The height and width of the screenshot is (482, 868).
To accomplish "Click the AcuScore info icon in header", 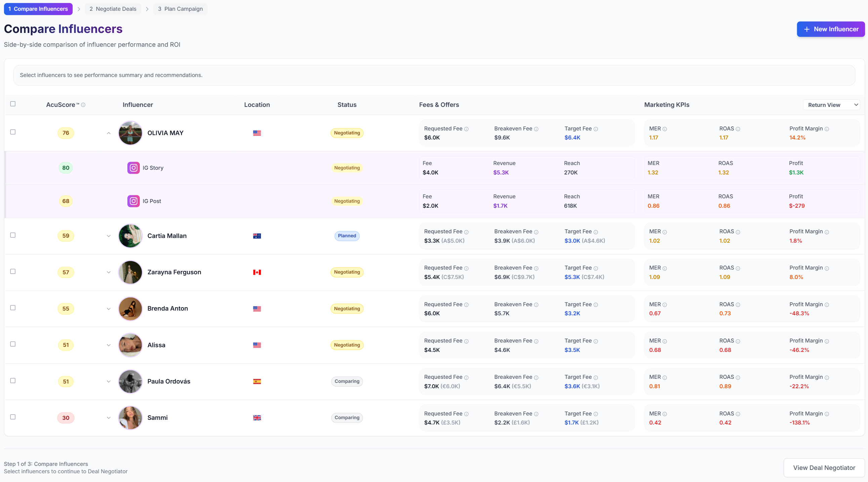I will tap(83, 105).
